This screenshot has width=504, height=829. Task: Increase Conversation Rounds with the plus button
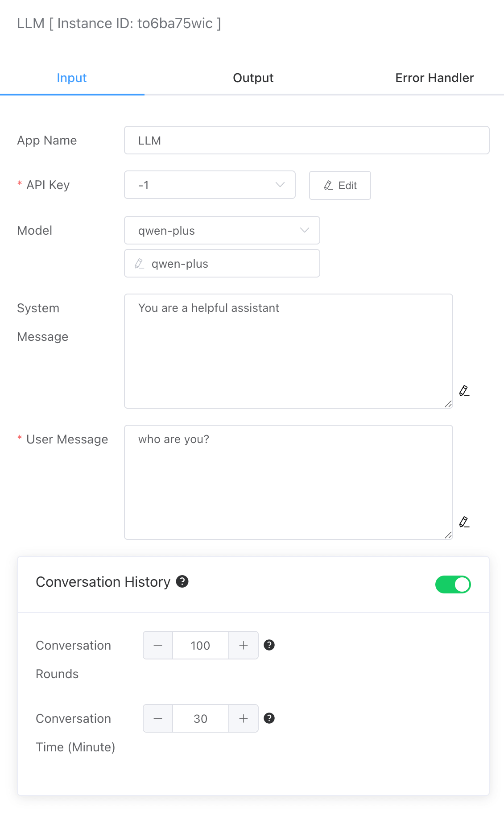point(244,645)
